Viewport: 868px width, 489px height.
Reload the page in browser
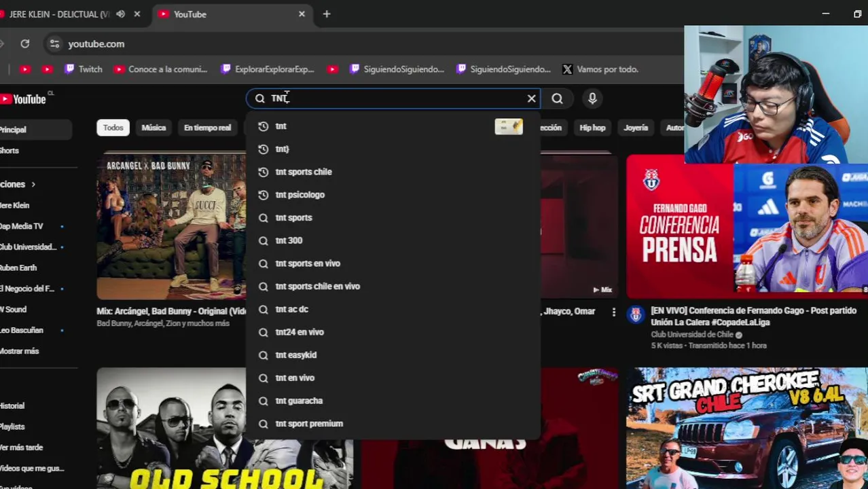tap(24, 43)
